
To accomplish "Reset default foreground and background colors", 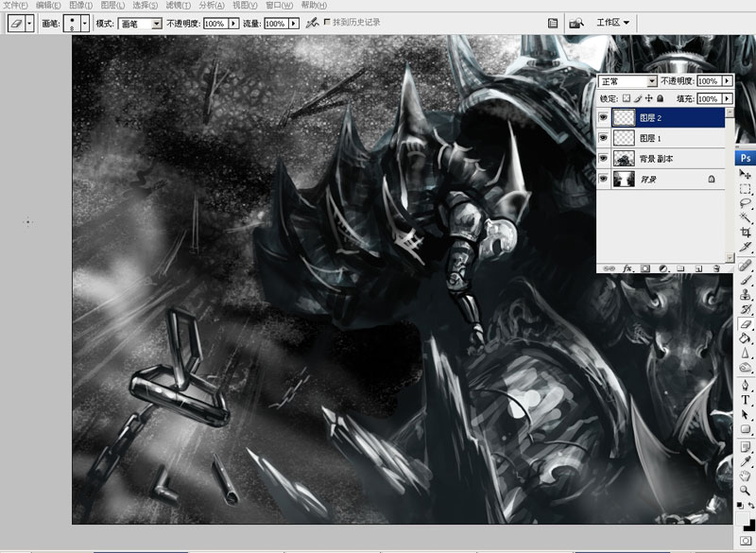I will pos(740,506).
